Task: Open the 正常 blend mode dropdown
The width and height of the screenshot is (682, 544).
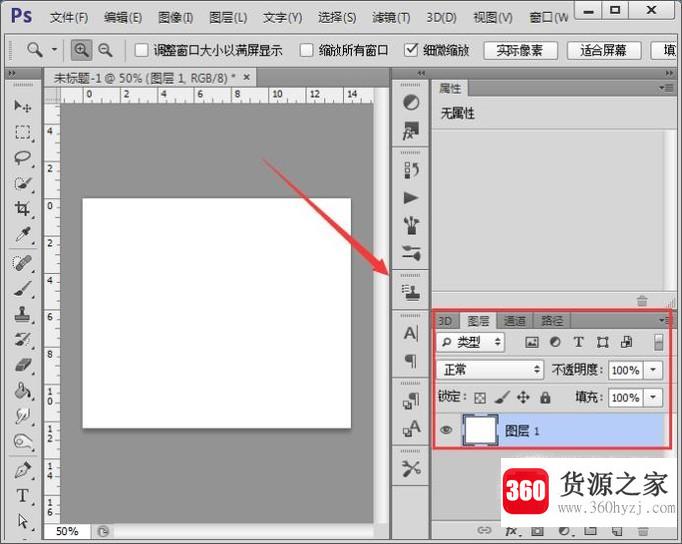Action: click(490, 370)
